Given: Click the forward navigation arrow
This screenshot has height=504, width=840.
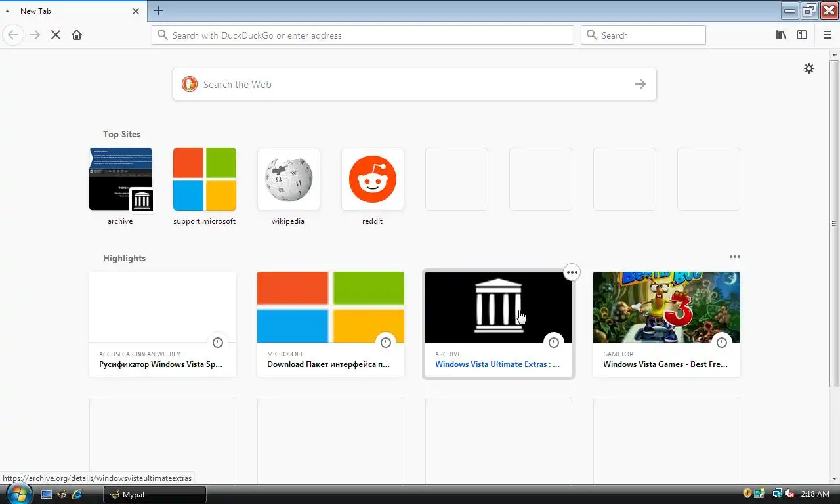Looking at the screenshot, I should click(35, 35).
